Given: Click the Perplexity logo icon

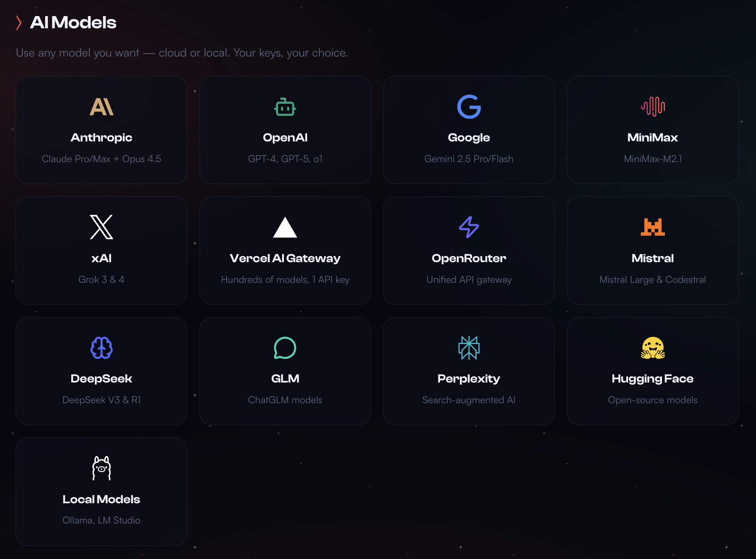Looking at the screenshot, I should 469,348.
